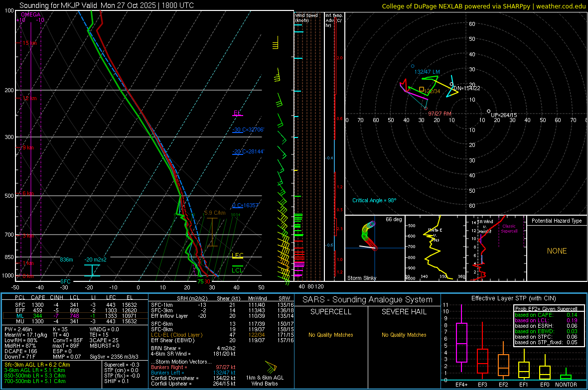Image resolution: width=588 pixels, height=390 pixels.
Task: Click the DN=154/22 hodograph label
Action: pos(466,89)
